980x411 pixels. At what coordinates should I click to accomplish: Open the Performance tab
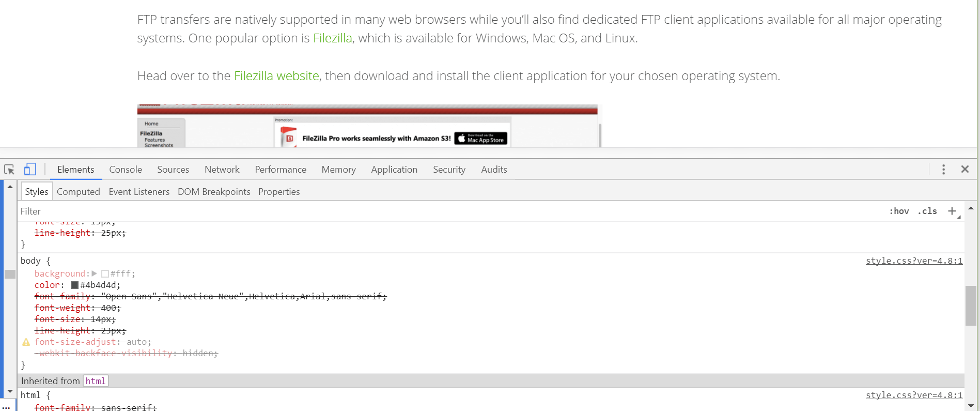pyautogui.click(x=281, y=170)
